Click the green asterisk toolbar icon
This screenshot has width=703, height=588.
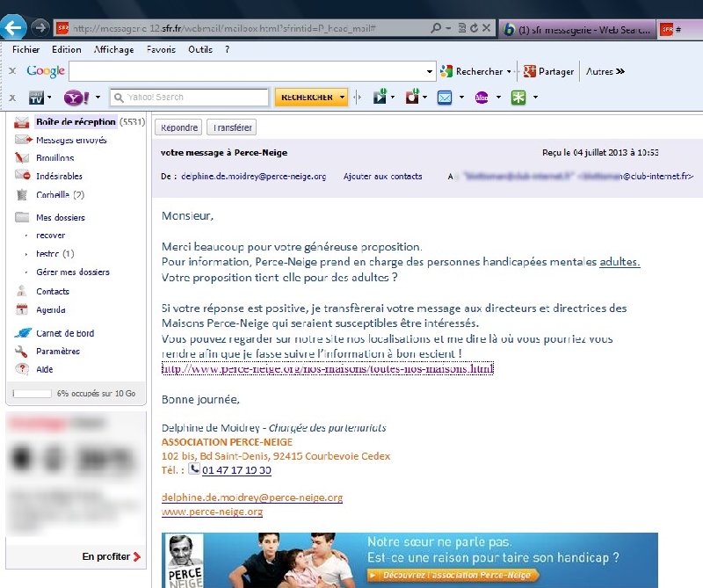pos(518,98)
